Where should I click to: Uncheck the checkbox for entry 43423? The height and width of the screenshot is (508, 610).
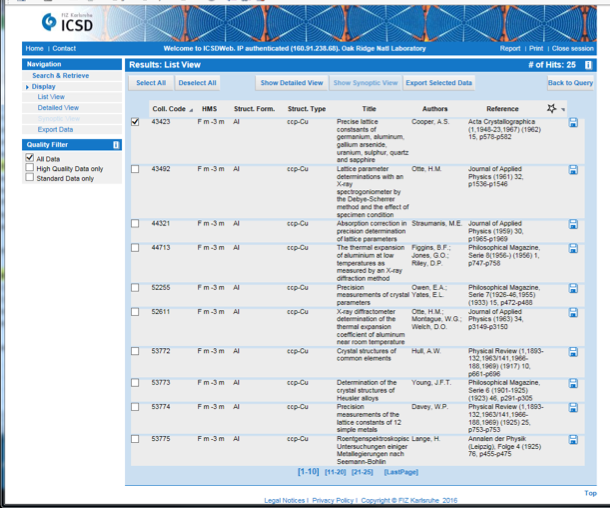pyautogui.click(x=135, y=122)
